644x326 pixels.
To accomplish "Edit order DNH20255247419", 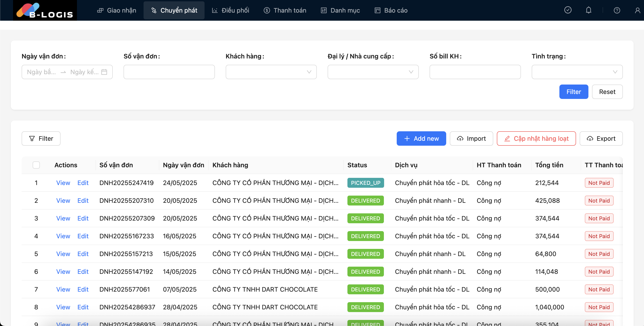I will (83, 183).
